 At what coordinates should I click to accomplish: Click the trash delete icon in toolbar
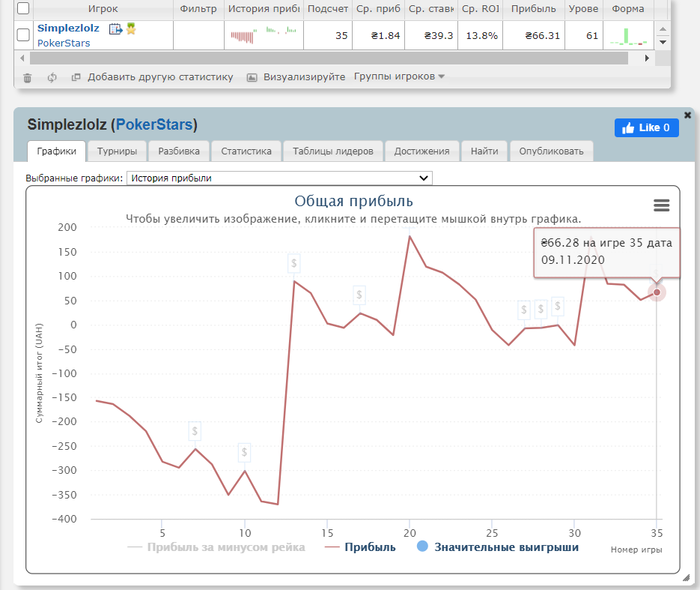point(27,78)
